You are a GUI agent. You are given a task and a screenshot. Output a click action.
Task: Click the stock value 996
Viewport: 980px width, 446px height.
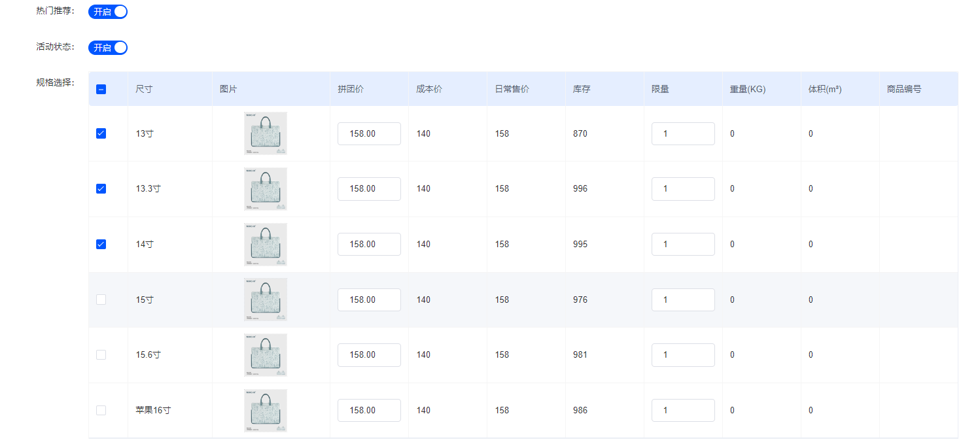pyautogui.click(x=580, y=188)
